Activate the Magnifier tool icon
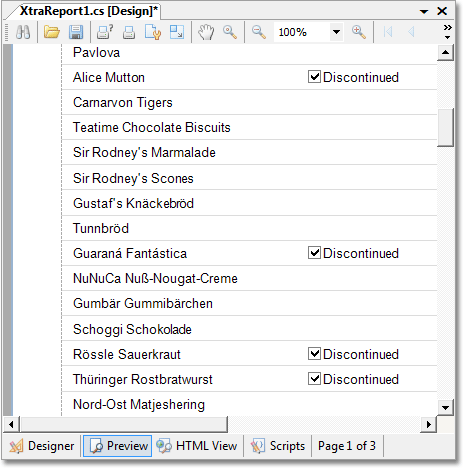 pyautogui.click(x=230, y=32)
